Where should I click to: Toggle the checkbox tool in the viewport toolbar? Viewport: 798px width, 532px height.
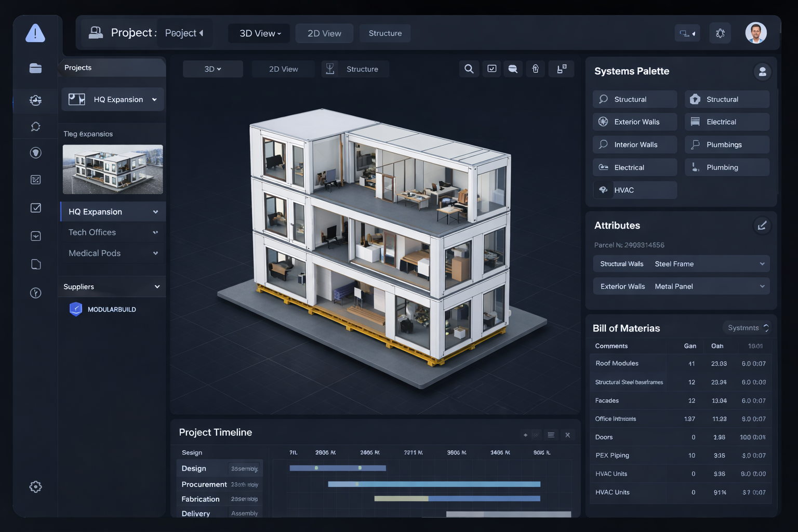tap(491, 69)
